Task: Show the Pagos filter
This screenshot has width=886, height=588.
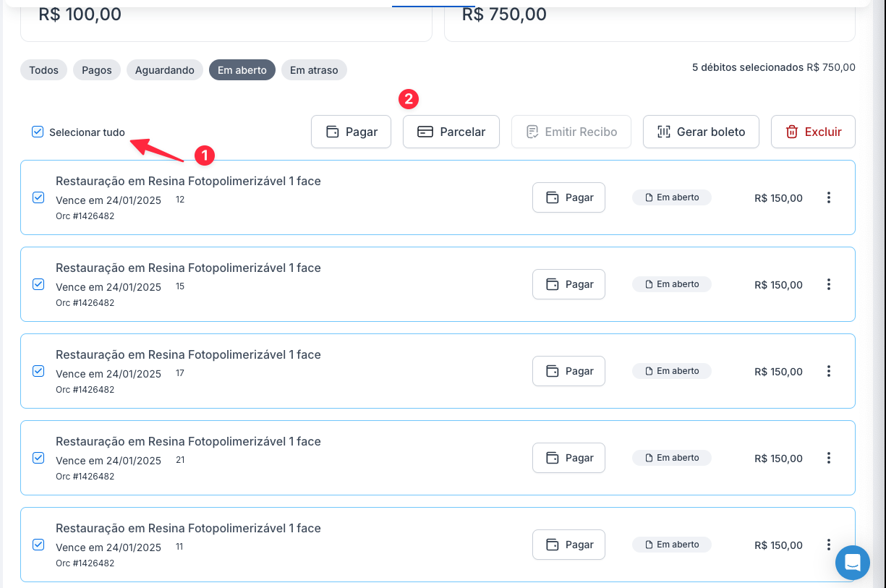Action: [x=97, y=70]
